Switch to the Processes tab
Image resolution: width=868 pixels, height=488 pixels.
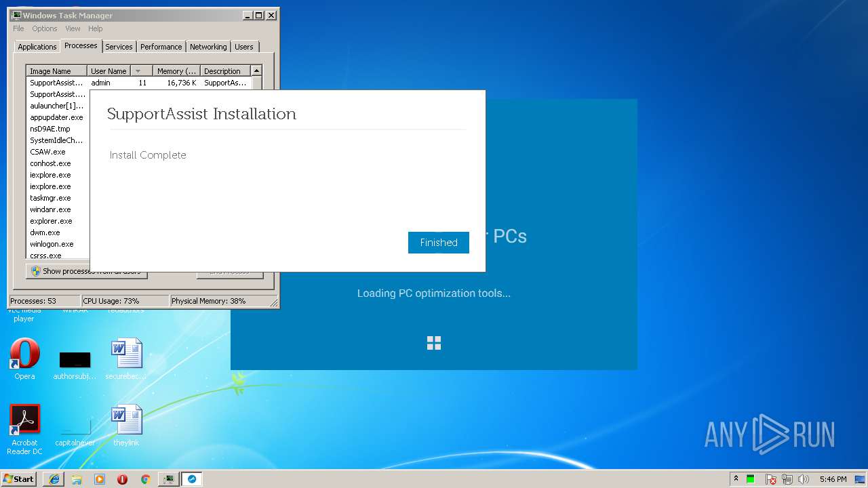pos(81,45)
